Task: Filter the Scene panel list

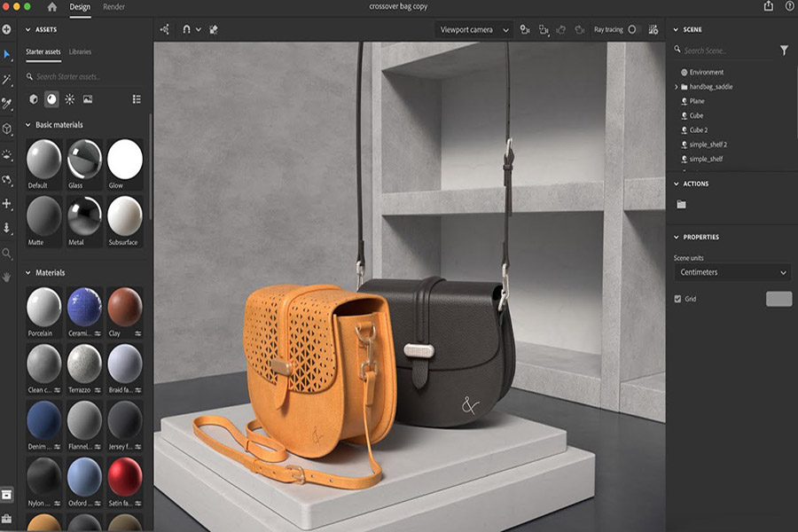Action: (785, 50)
